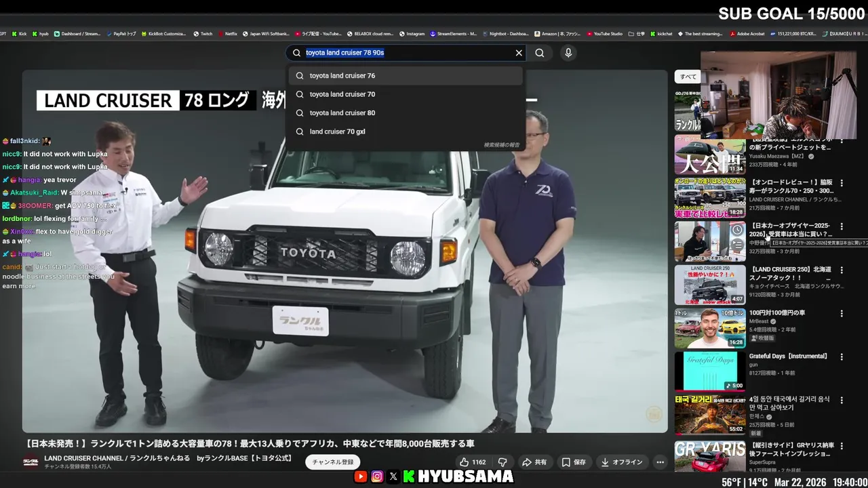Choose suggestion 'toyota land cruiser 70'
The height and width of the screenshot is (488, 868).
[x=406, y=94]
